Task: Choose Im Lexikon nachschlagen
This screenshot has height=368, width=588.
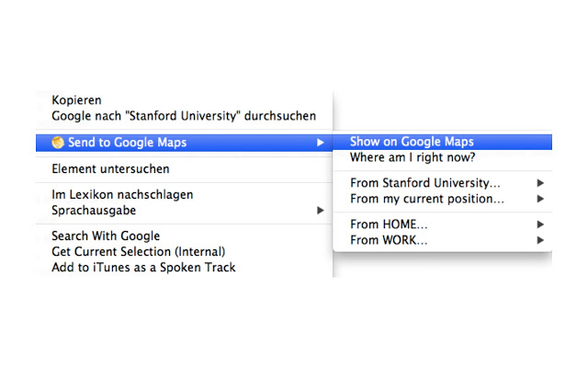Action: [x=184, y=194]
